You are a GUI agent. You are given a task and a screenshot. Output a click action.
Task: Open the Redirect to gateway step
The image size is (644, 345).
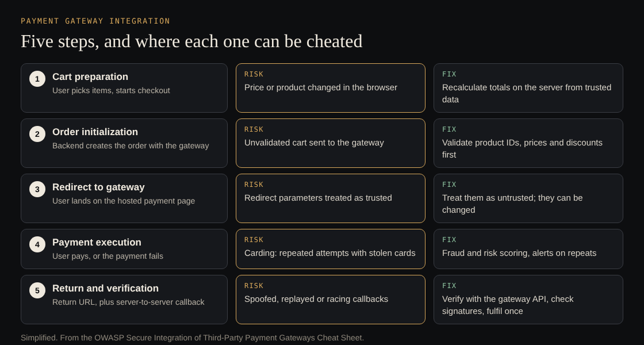[x=124, y=198]
